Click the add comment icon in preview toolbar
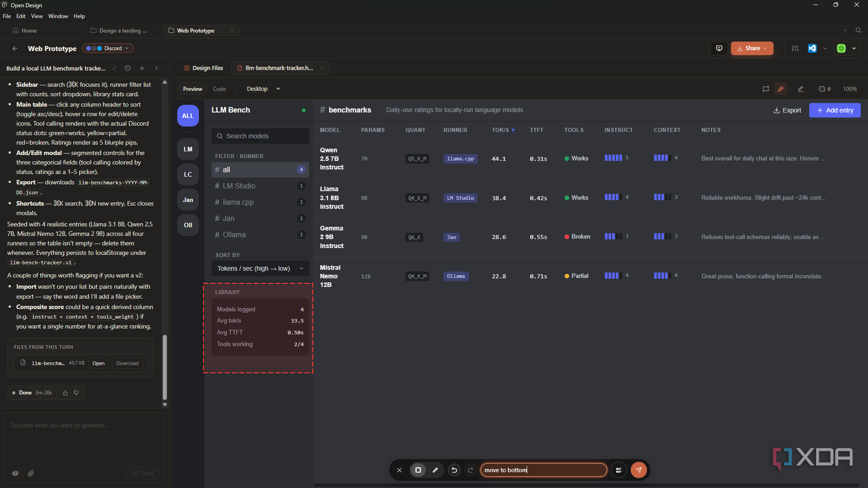Screen dimensions: 868x488 (765, 89)
